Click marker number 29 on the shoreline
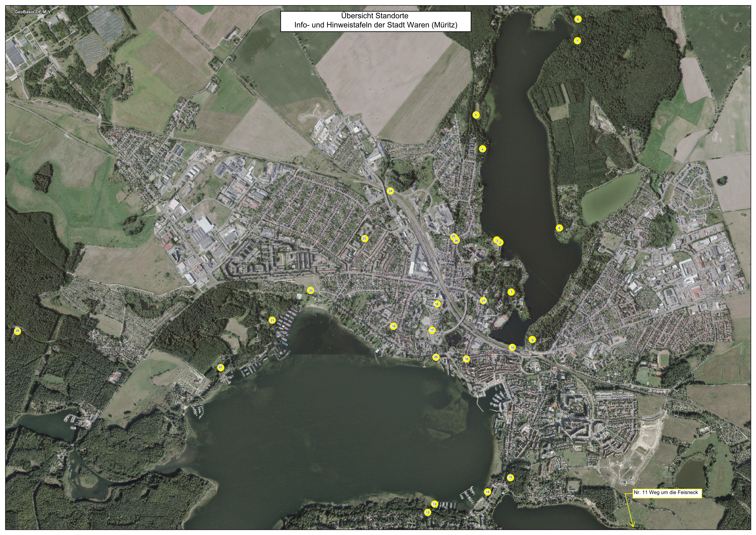 tap(436, 357)
